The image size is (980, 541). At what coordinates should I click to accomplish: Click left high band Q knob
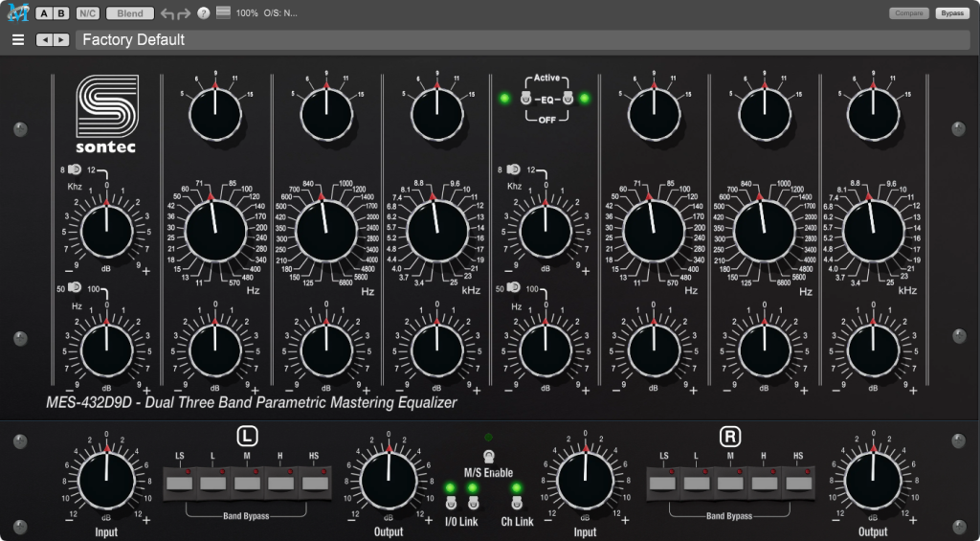coord(436,114)
